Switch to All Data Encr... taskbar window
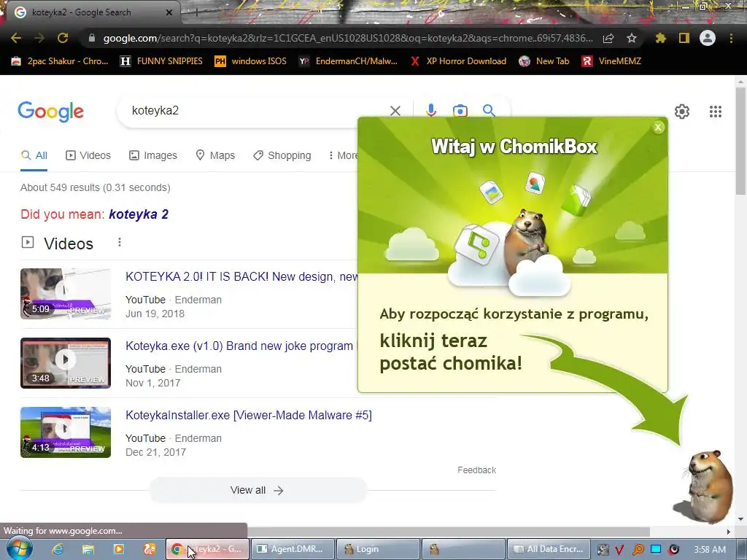Screen dimensions: 747x560 click(549, 549)
